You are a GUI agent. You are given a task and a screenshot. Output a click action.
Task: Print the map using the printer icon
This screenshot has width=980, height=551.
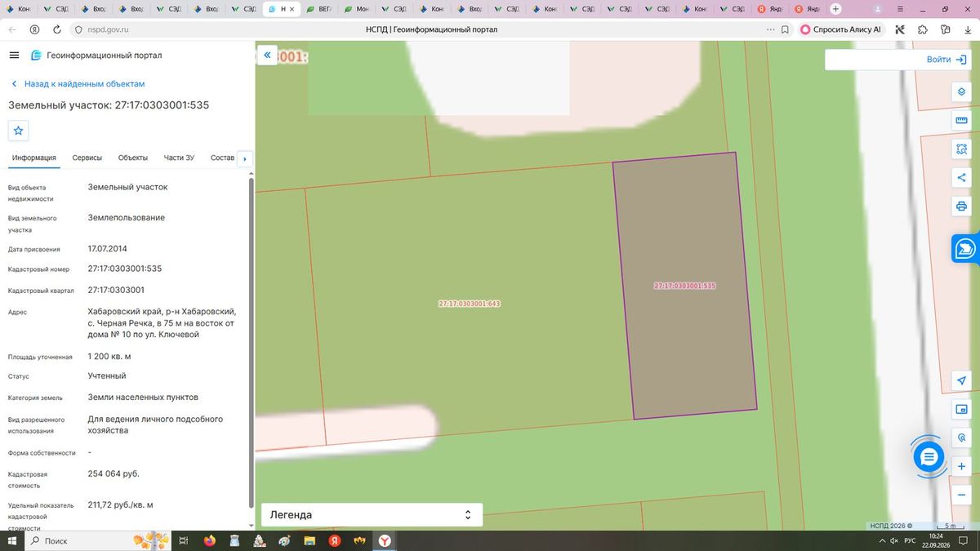tap(961, 207)
